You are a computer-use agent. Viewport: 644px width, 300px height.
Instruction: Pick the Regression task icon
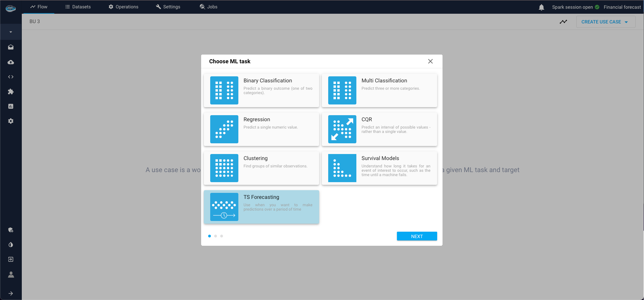224,129
